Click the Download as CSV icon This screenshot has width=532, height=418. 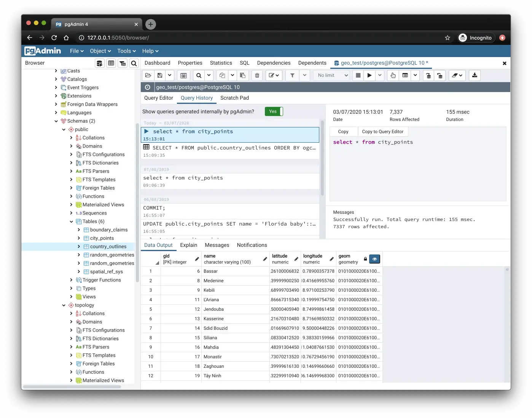pos(475,75)
